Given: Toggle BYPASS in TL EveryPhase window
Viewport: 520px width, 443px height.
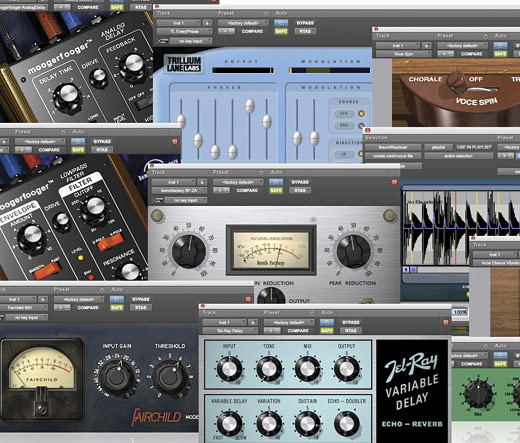Looking at the screenshot, I should 305,23.
